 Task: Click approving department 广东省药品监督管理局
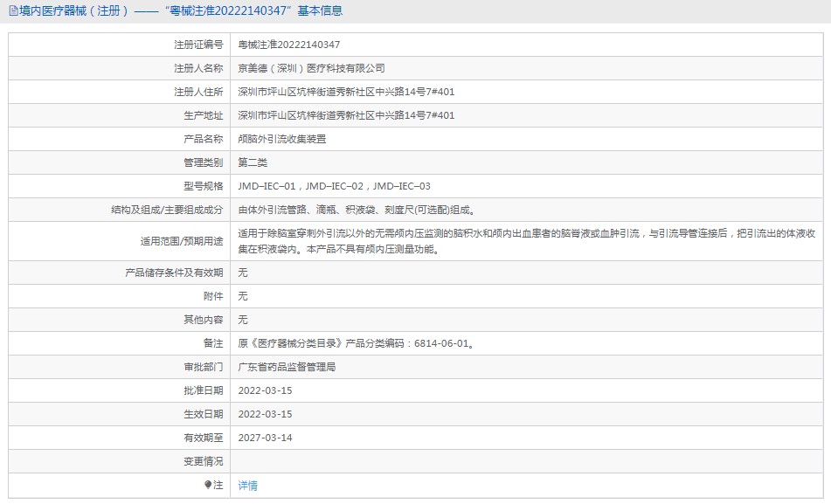pos(287,367)
